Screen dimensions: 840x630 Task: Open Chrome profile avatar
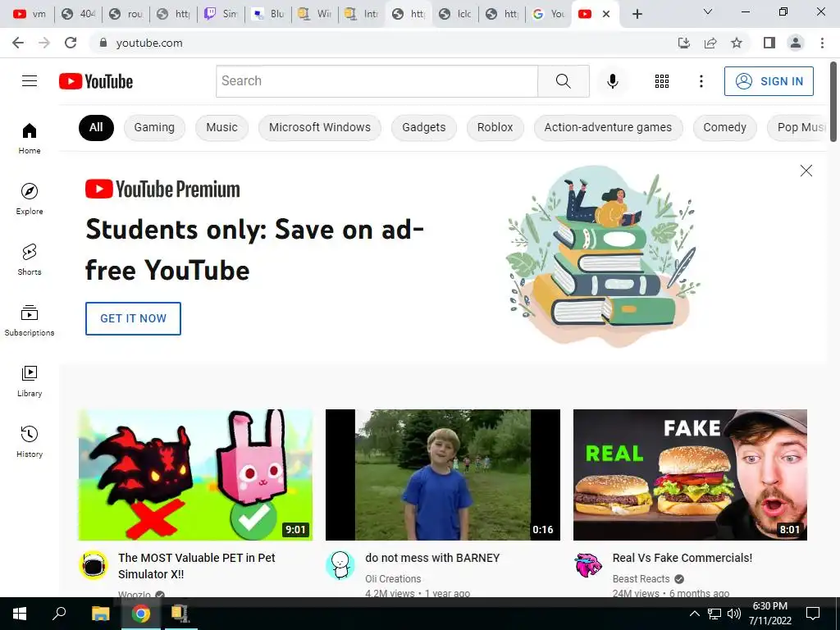click(x=796, y=43)
